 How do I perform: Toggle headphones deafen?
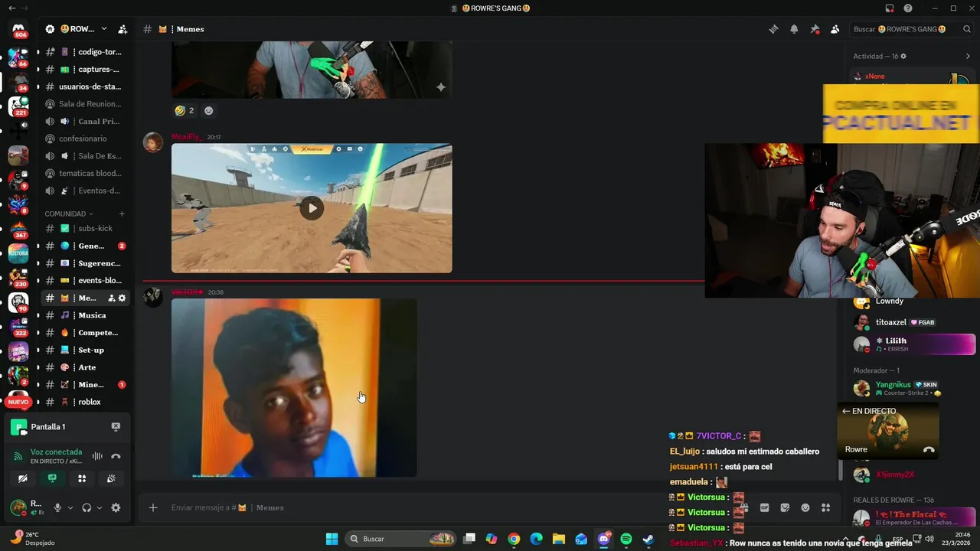pyautogui.click(x=87, y=507)
